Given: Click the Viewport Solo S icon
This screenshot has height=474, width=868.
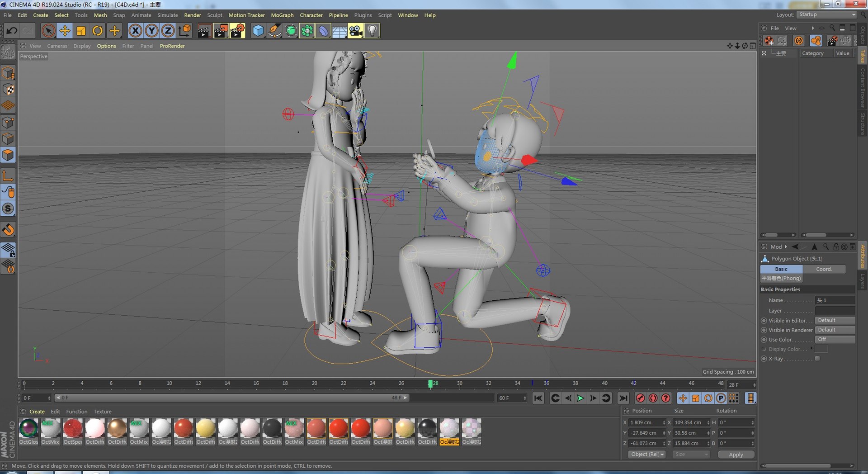Looking at the screenshot, I should pyautogui.click(x=8, y=209).
